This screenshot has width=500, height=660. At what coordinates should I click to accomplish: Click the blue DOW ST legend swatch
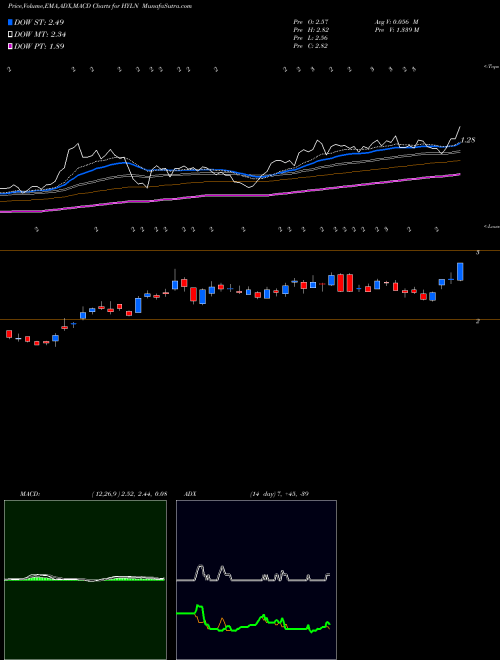[x=10, y=22]
